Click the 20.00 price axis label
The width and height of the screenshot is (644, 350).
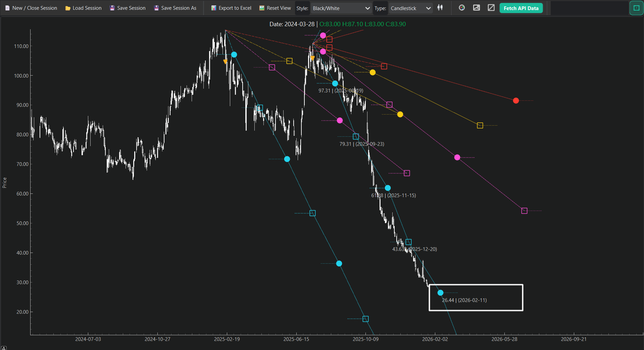(21, 312)
